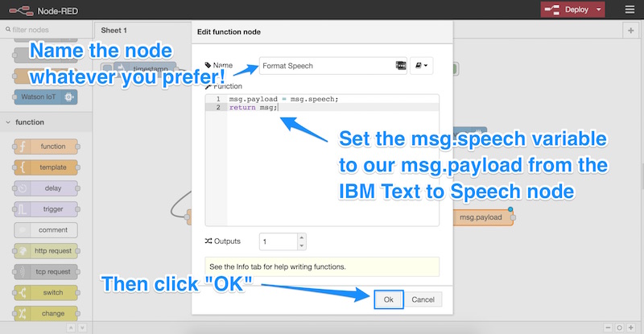Select the change node in the palette

[46, 313]
